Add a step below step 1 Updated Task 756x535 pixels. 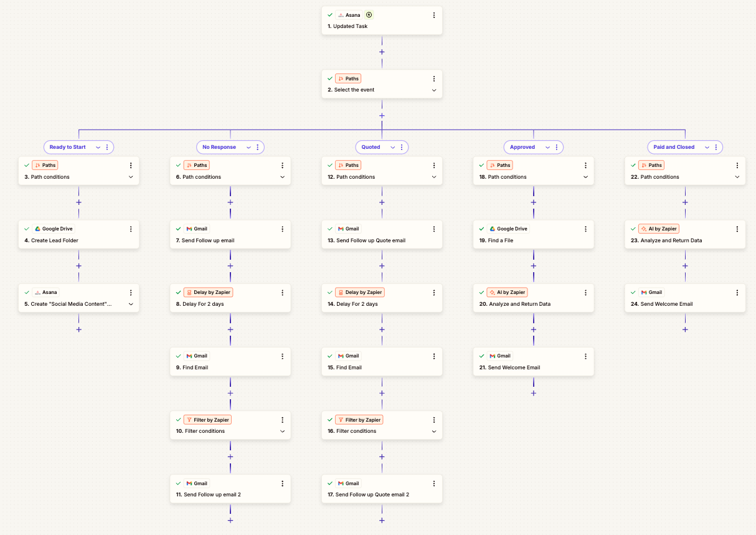(382, 52)
